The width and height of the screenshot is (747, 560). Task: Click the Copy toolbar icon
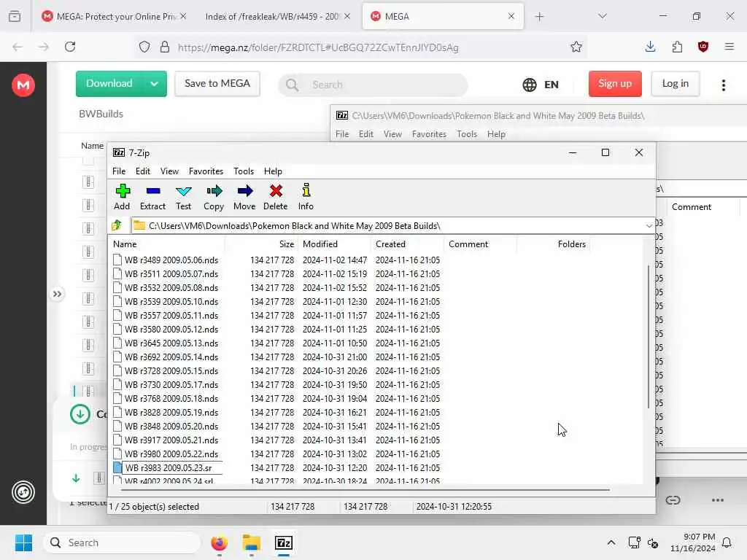point(214,197)
